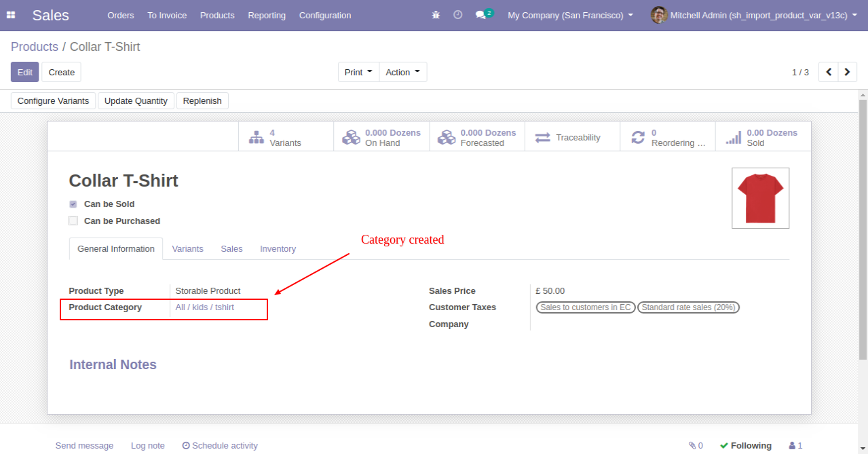Go to next record arrow
This screenshot has width=868, height=454.
point(848,72)
